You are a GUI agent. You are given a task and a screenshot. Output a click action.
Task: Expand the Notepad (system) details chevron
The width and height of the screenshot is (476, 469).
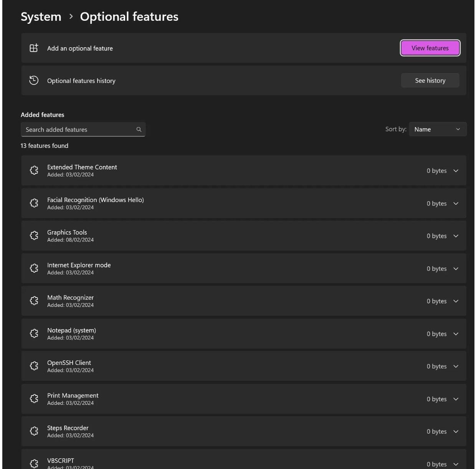point(456,334)
